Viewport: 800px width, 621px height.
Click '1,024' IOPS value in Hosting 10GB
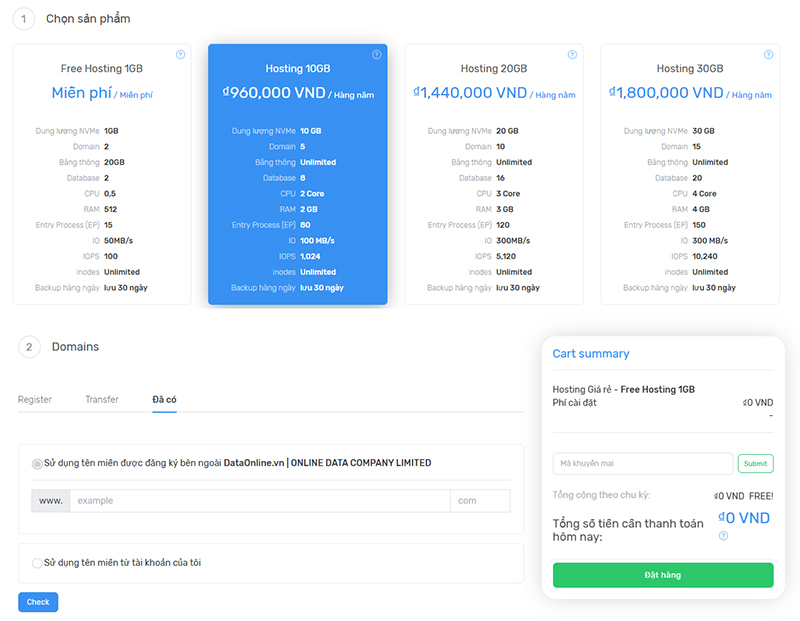310,256
